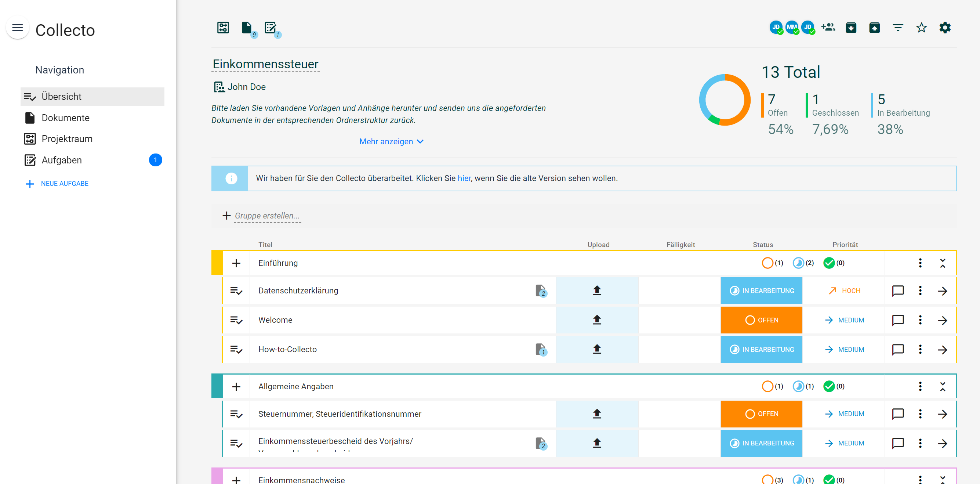This screenshot has width=980, height=484.
Task: Click pink color bar of Einkommensnachweise group
Action: (217, 476)
